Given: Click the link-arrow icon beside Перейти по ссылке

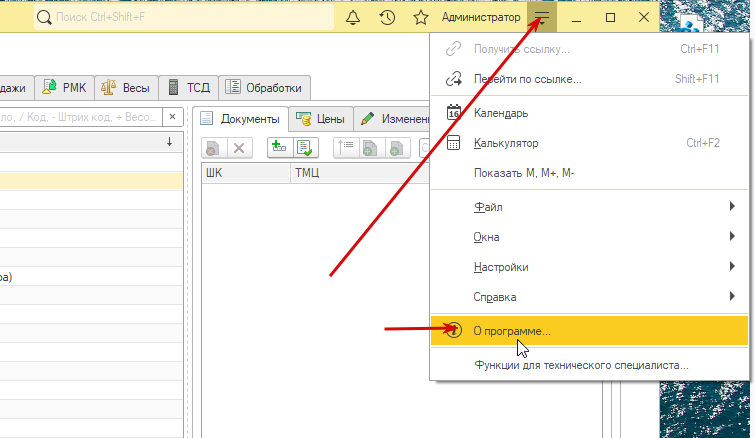Looking at the screenshot, I should tap(454, 78).
